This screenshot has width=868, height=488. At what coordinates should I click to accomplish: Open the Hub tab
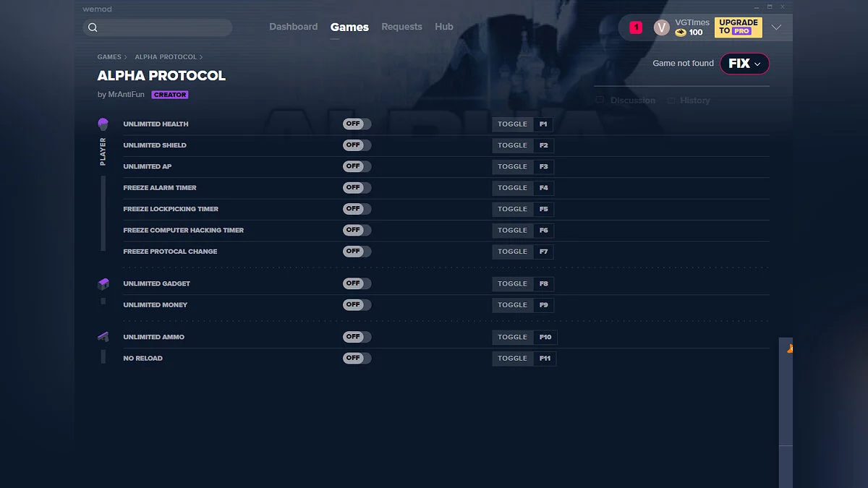444,27
